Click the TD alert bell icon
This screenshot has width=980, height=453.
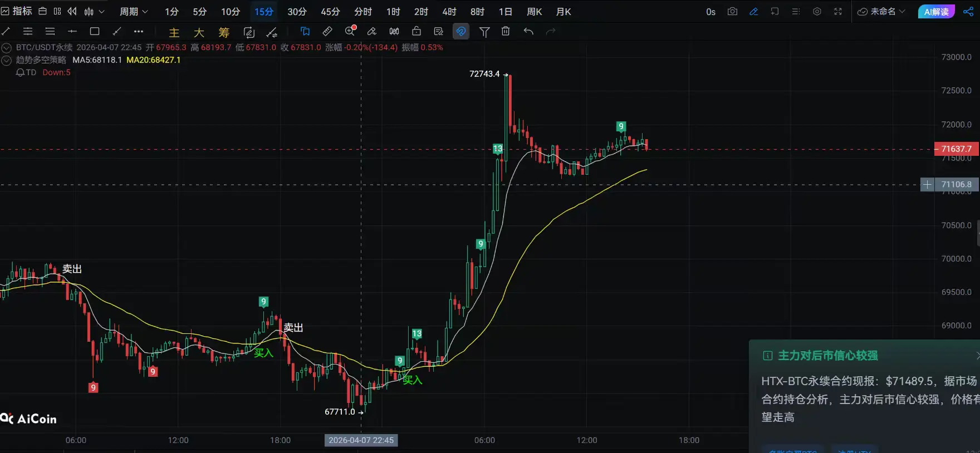point(20,72)
